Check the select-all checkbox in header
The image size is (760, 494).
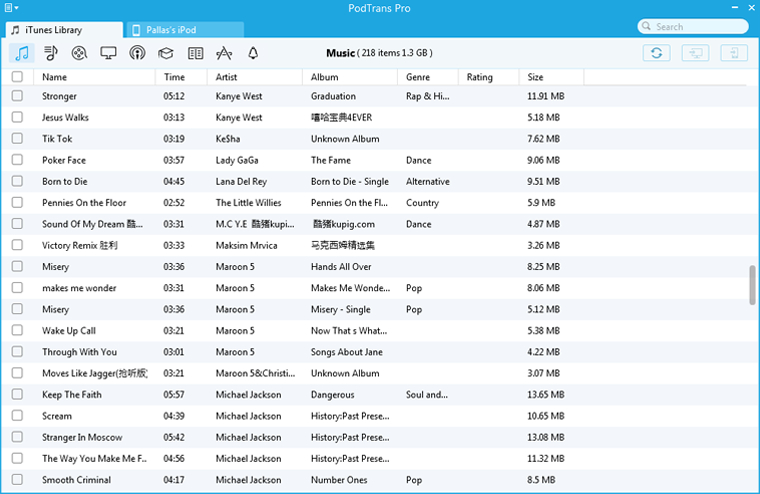tap(17, 77)
